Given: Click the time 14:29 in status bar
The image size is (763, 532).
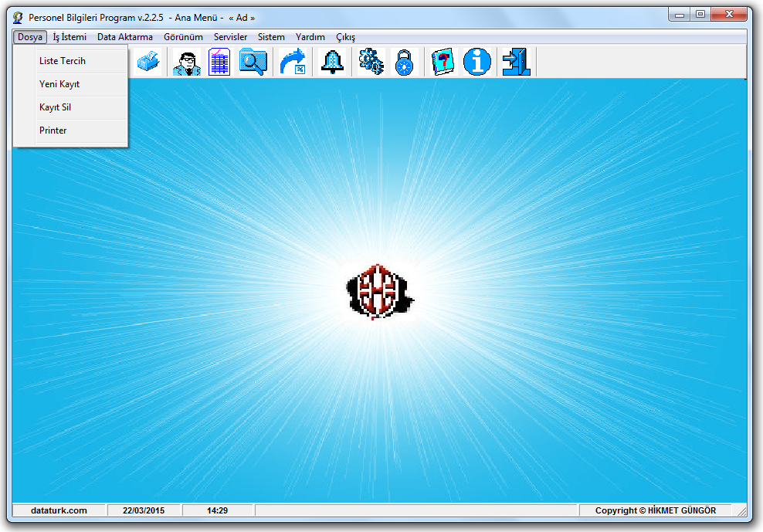Looking at the screenshot, I should (218, 510).
